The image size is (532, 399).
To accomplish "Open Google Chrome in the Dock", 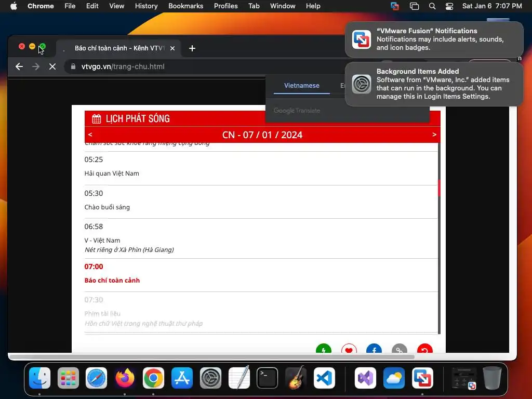I will tap(153, 378).
